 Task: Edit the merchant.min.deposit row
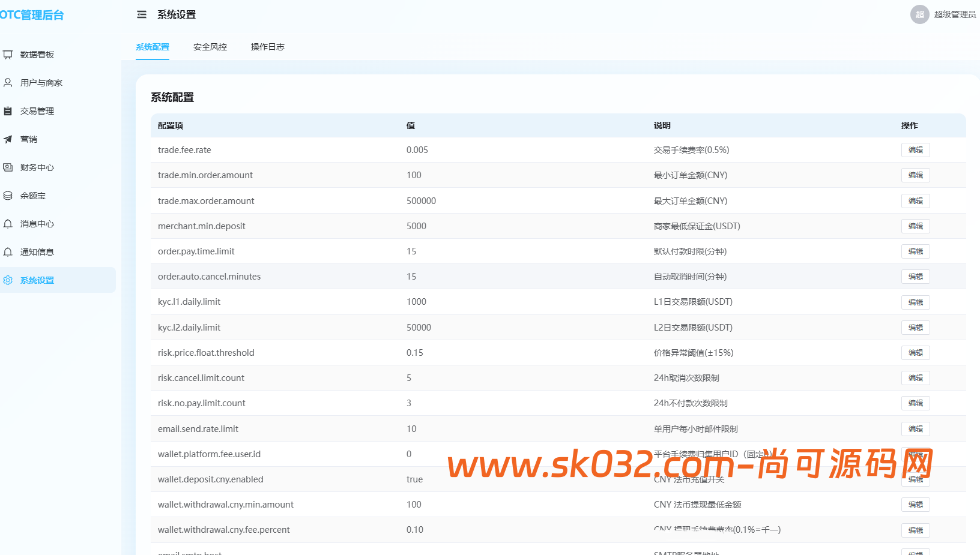click(915, 226)
